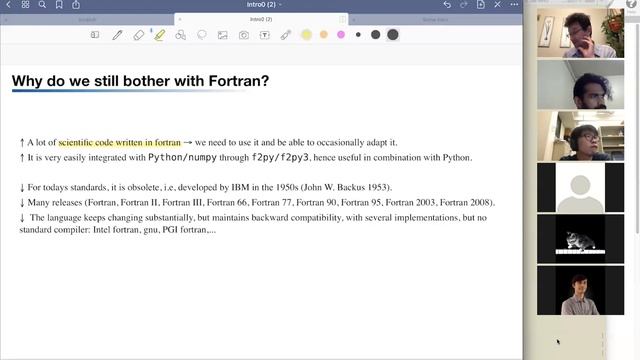This screenshot has height=360, width=640.
Task: Choose the medium stroke size dot
Action: click(x=376, y=35)
